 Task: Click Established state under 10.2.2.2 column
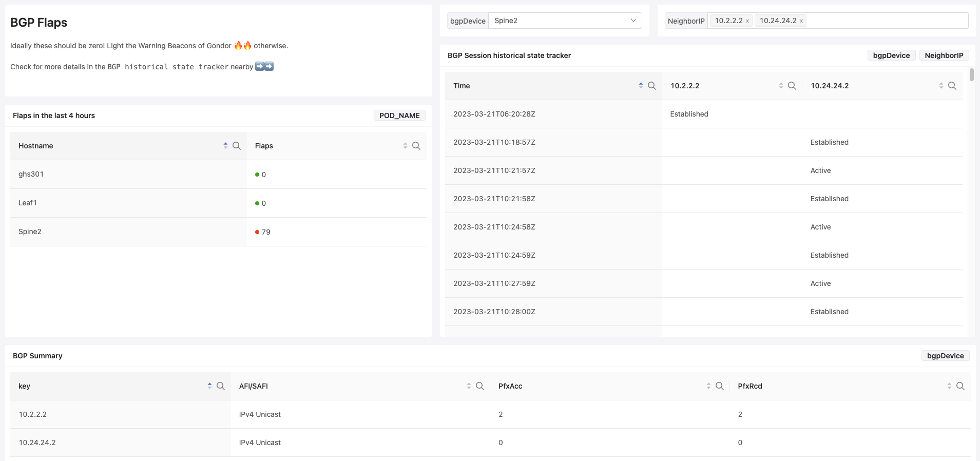pos(689,114)
